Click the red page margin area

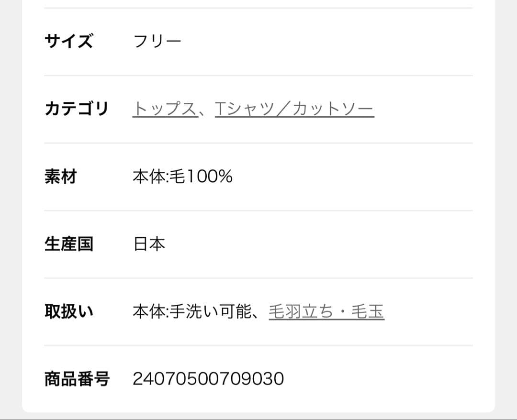(x=10, y=210)
